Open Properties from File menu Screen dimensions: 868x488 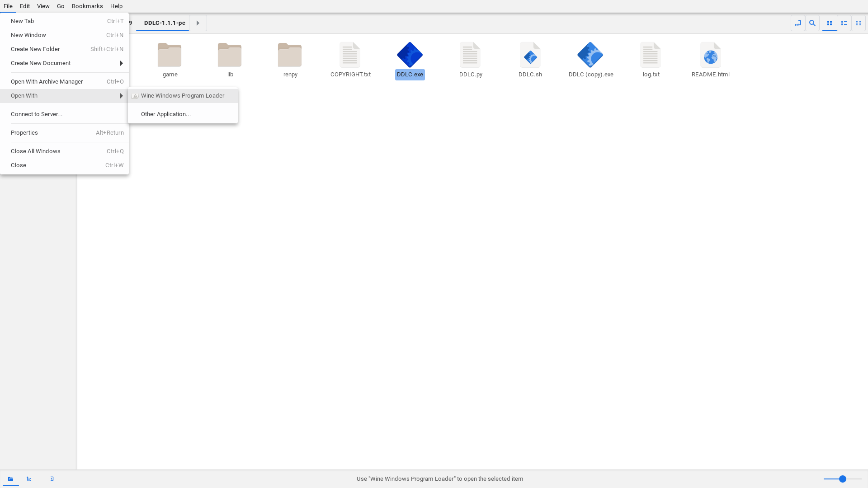(64, 133)
